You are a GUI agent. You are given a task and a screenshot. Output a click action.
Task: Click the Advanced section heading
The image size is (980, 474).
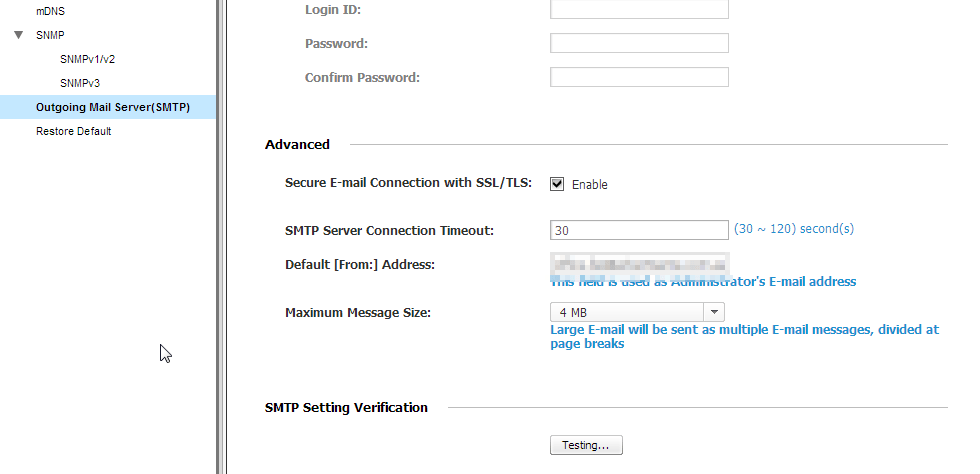tap(297, 145)
